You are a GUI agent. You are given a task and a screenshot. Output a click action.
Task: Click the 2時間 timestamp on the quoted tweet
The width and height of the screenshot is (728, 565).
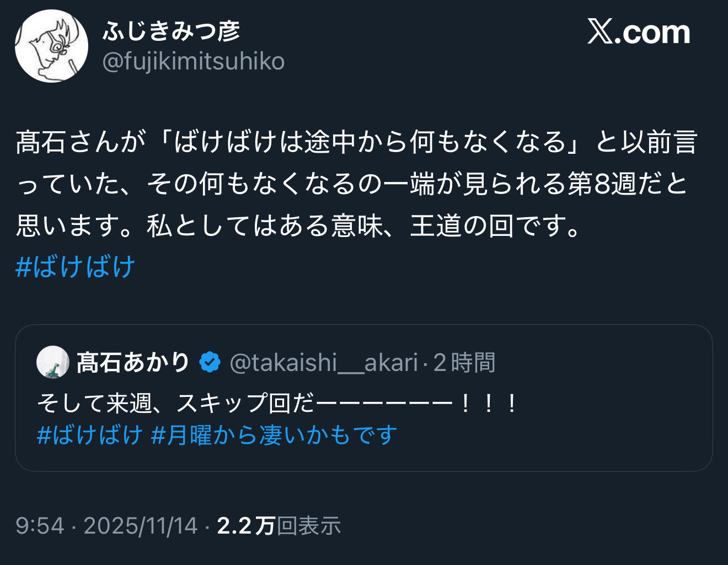(464, 363)
